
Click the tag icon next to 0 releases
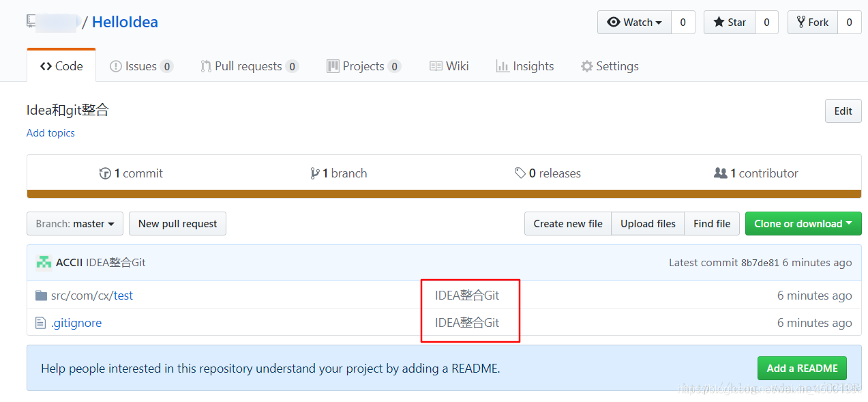520,173
